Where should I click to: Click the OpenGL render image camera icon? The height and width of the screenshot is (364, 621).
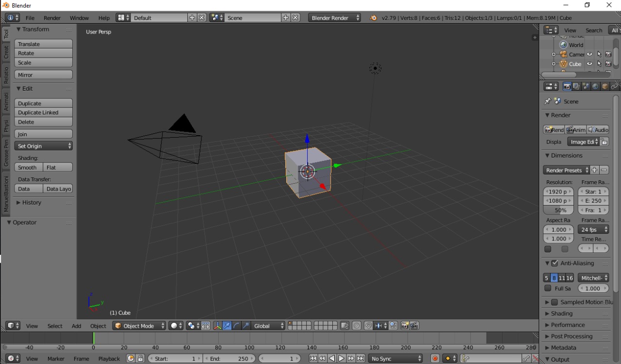405,326
